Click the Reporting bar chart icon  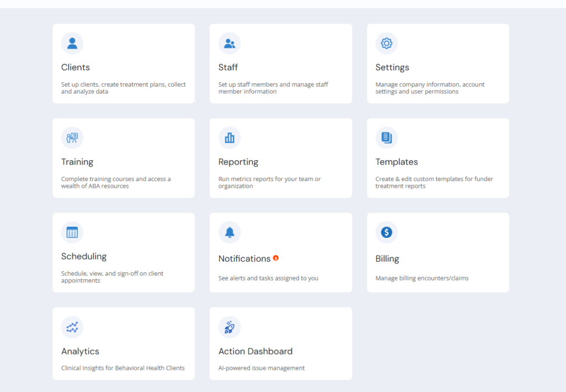pos(229,138)
